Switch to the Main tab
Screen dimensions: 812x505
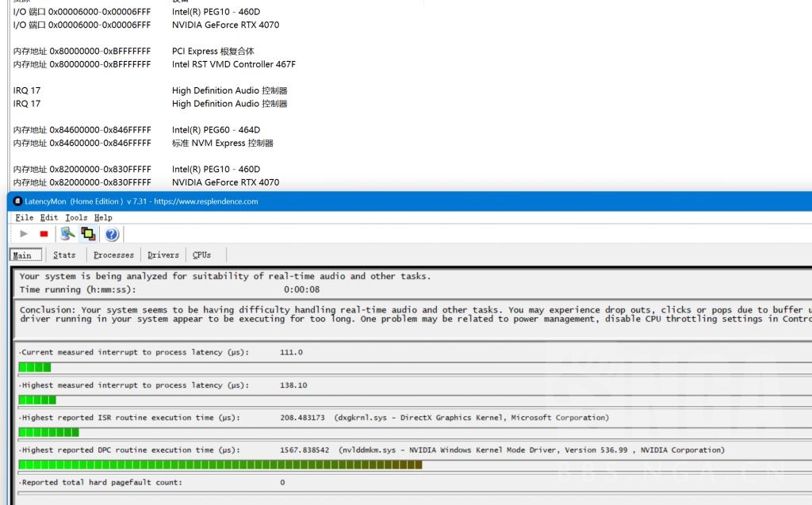click(22, 254)
